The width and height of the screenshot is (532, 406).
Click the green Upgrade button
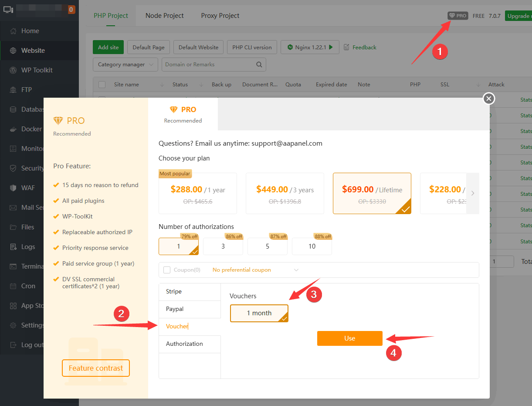click(518, 16)
